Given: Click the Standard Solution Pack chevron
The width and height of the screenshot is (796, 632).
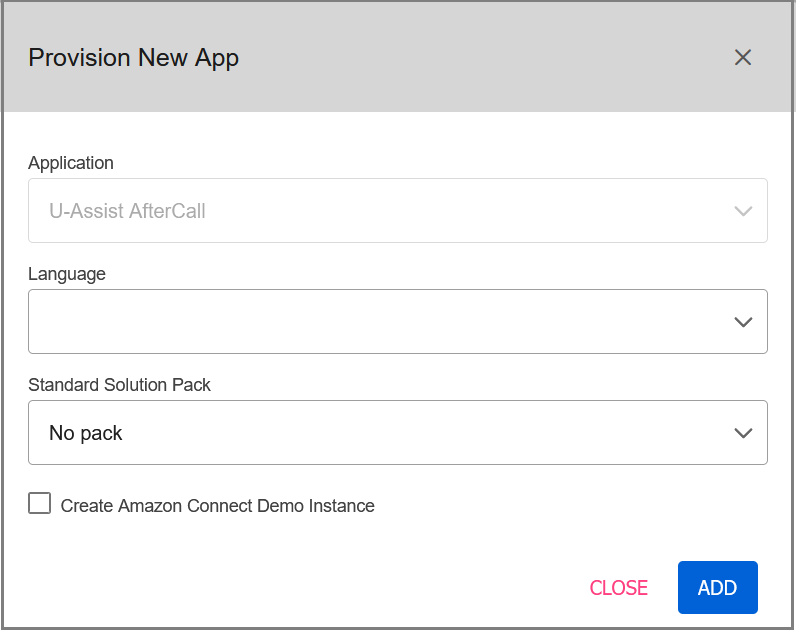Looking at the screenshot, I should [x=743, y=433].
